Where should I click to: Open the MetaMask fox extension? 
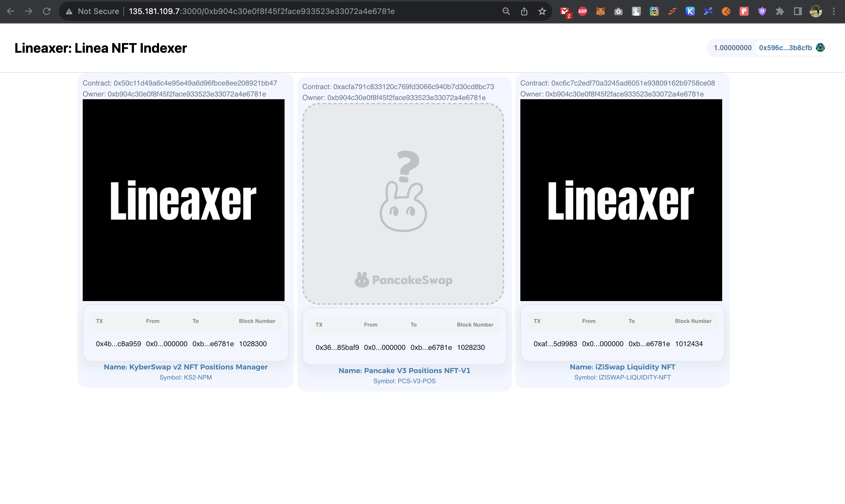click(601, 11)
